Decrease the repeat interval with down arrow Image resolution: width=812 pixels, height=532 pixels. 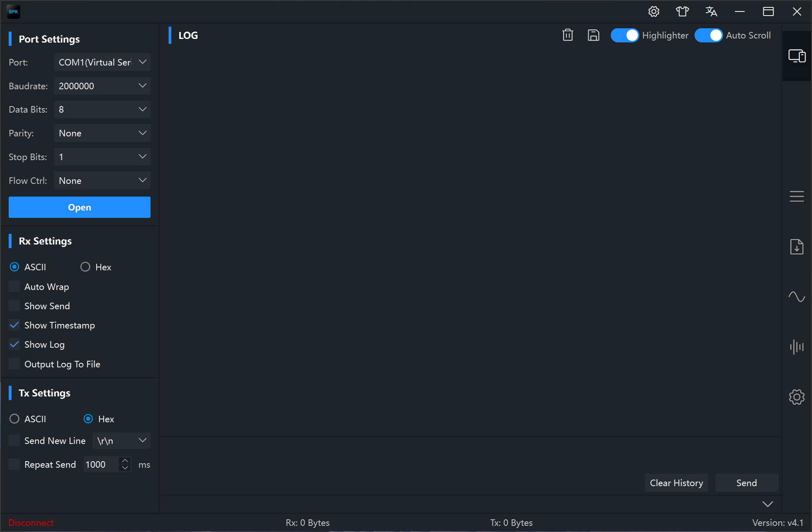125,468
